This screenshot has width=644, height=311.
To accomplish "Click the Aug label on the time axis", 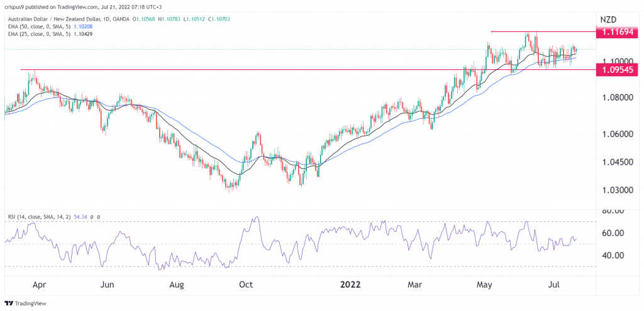I will (x=177, y=285).
